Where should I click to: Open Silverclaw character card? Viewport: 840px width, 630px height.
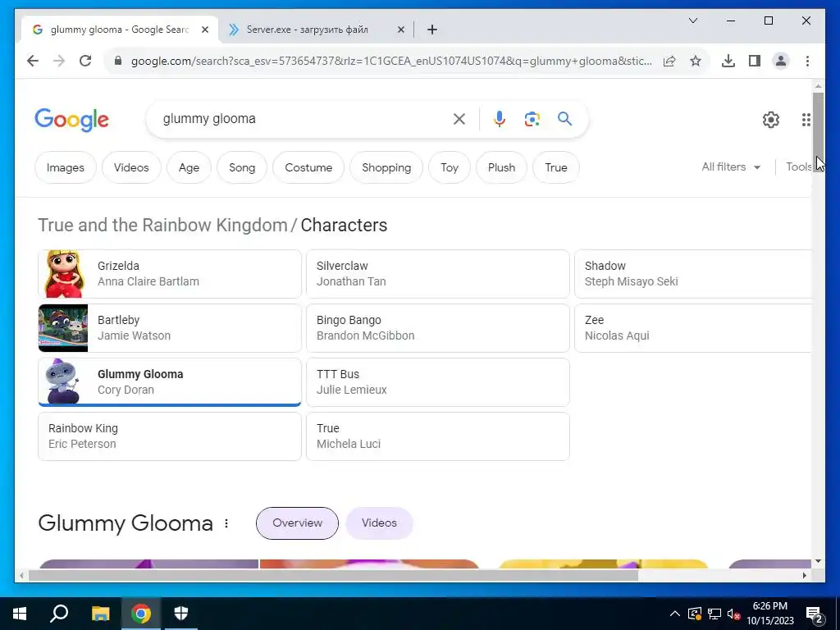[438, 274]
